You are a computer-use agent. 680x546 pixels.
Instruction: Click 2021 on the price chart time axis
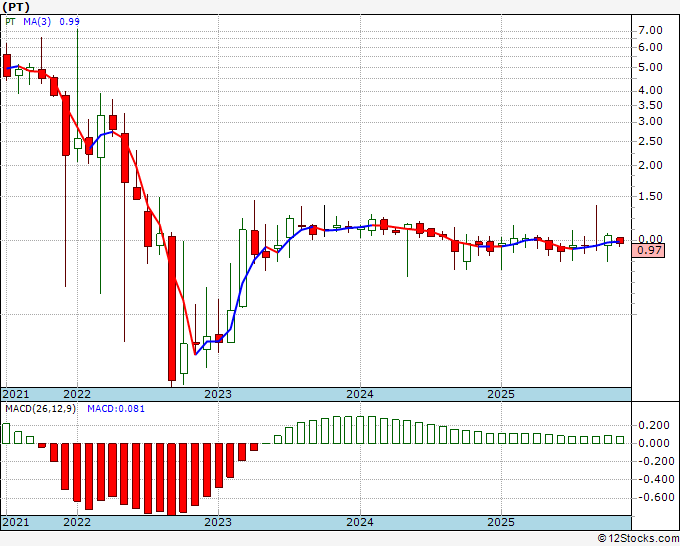[x=16, y=394]
